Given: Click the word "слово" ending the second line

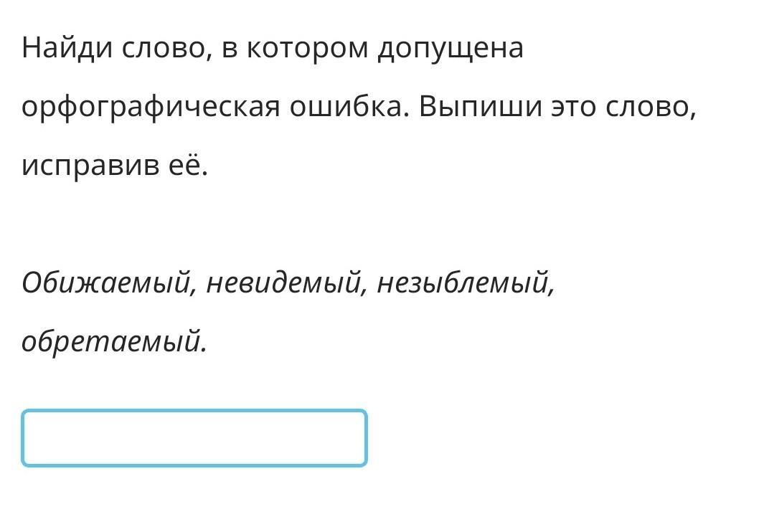Looking at the screenshot, I should point(647,108).
